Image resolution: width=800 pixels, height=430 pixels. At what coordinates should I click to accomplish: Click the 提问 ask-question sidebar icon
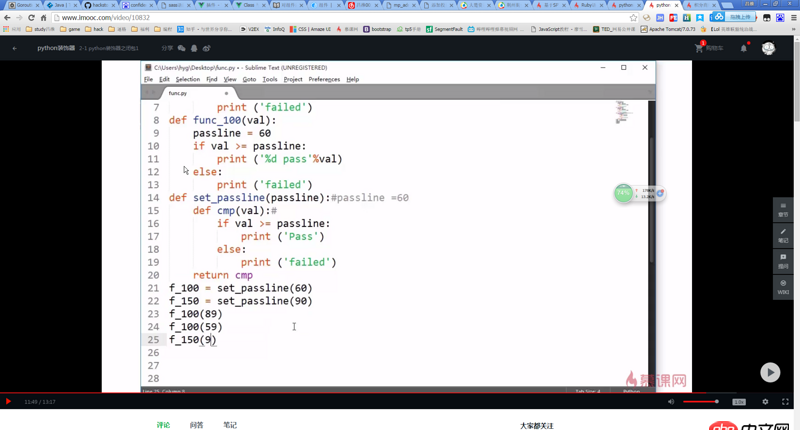[783, 262]
